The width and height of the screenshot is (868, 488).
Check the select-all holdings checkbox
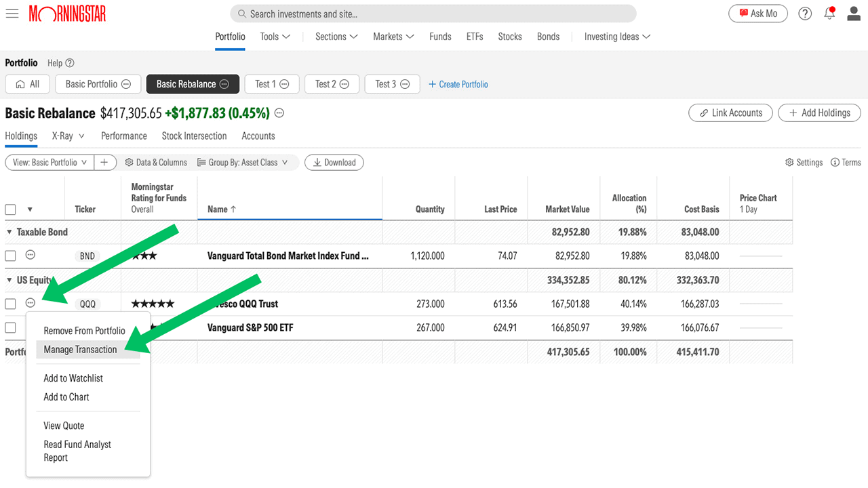click(x=10, y=209)
